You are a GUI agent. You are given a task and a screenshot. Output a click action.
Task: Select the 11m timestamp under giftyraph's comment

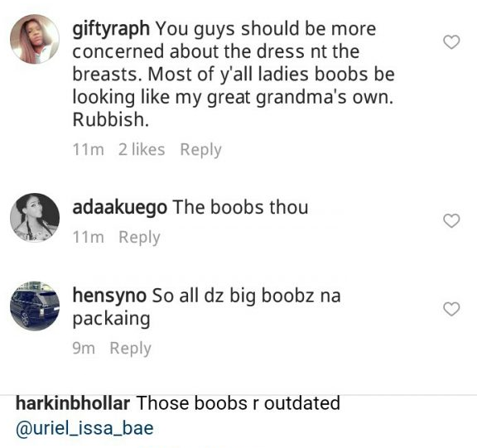pos(89,150)
